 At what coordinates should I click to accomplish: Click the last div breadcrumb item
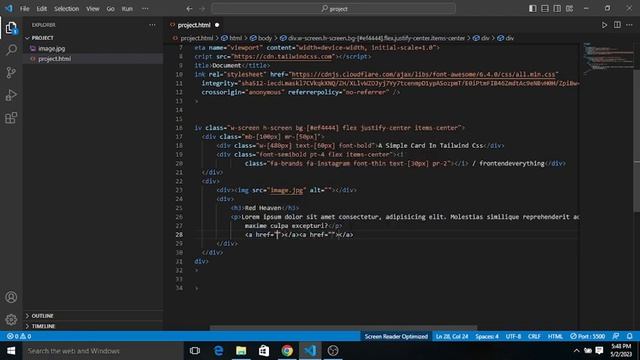pos(510,38)
